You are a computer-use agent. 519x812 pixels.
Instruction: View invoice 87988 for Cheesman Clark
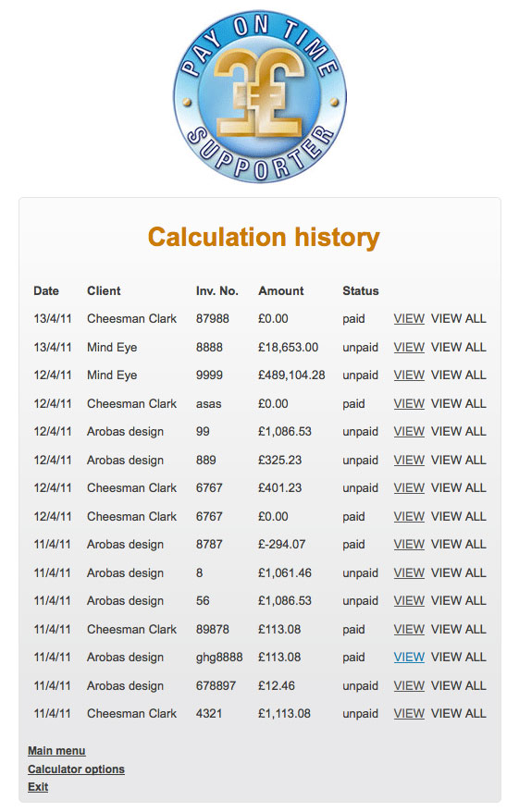(409, 318)
